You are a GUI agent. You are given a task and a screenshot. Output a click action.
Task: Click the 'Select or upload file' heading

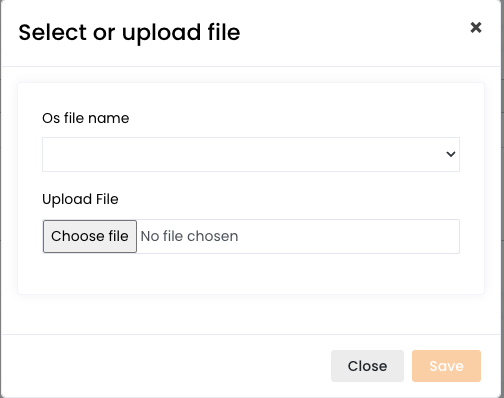pyautogui.click(x=129, y=33)
